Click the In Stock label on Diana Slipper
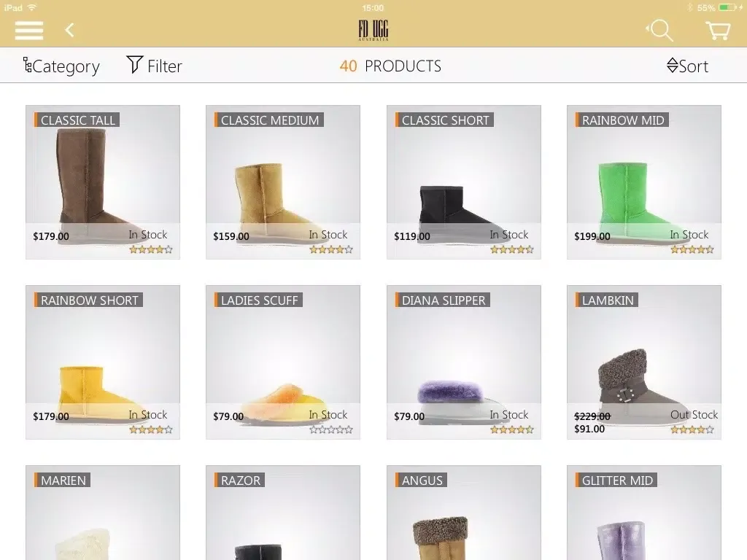The width and height of the screenshot is (747, 560). [x=509, y=415]
